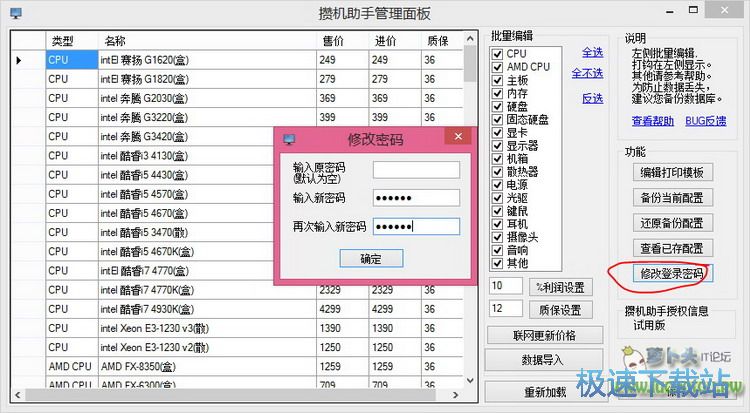The height and width of the screenshot is (413, 750).
Task: Toggle the 显示器 checkbox
Action: [497, 145]
